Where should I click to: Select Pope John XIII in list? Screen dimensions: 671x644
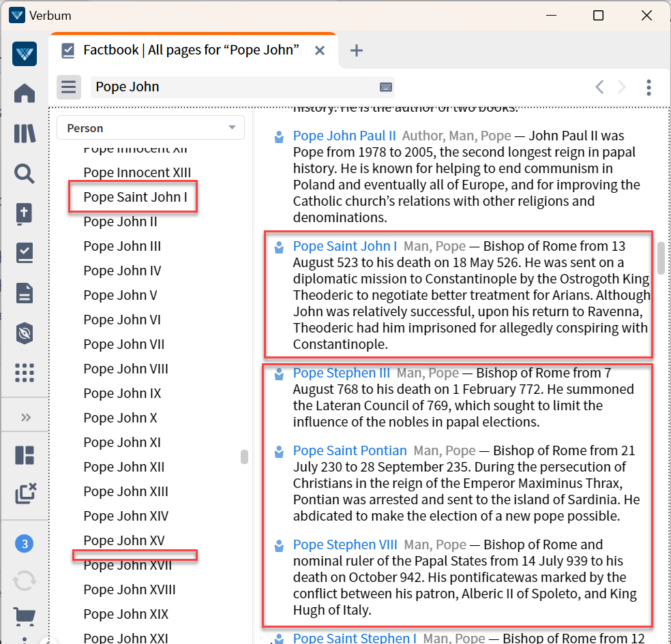coord(125,491)
